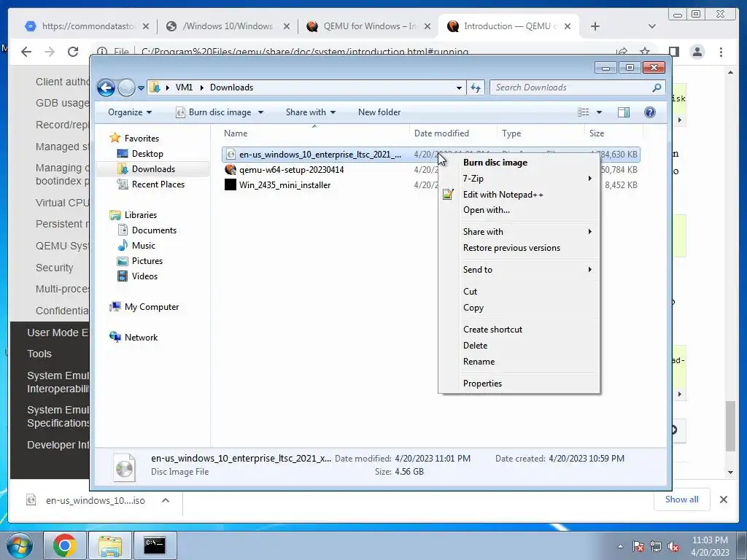Open the Videos library
The image size is (747, 560).
coord(138,276)
